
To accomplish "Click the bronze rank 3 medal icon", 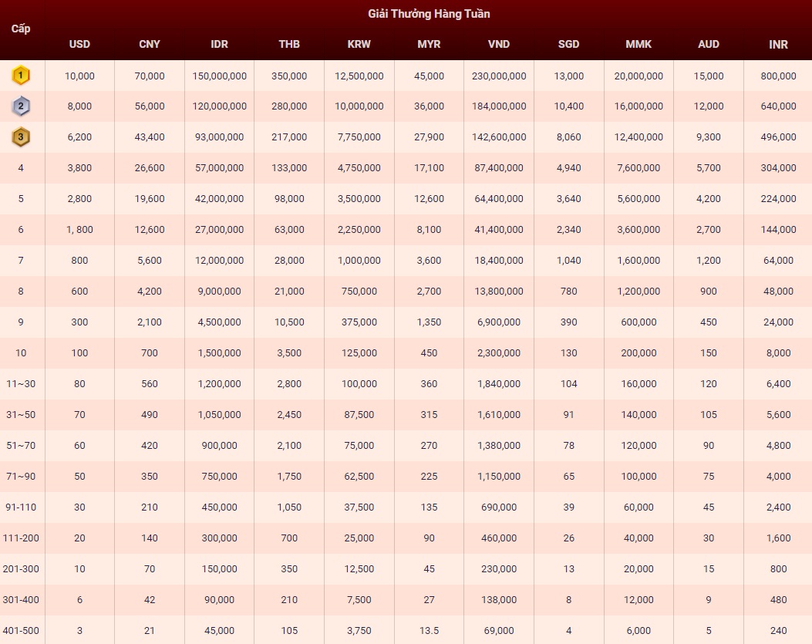I will click(x=21, y=137).
